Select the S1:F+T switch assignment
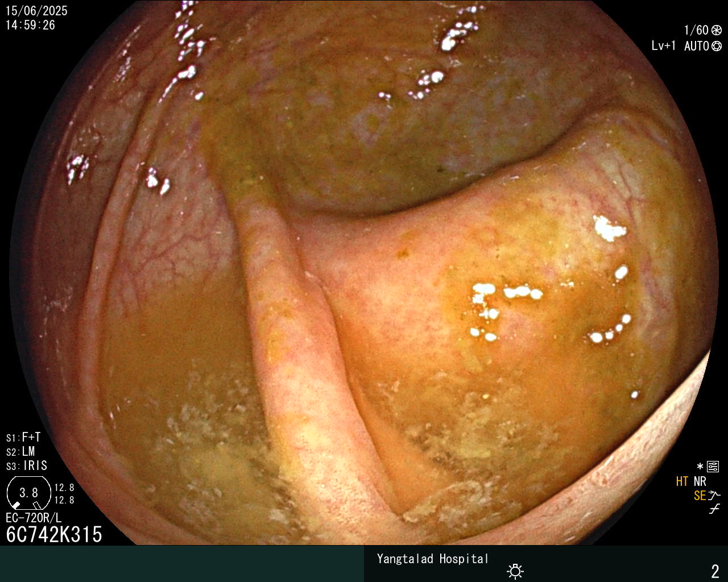 point(23,437)
